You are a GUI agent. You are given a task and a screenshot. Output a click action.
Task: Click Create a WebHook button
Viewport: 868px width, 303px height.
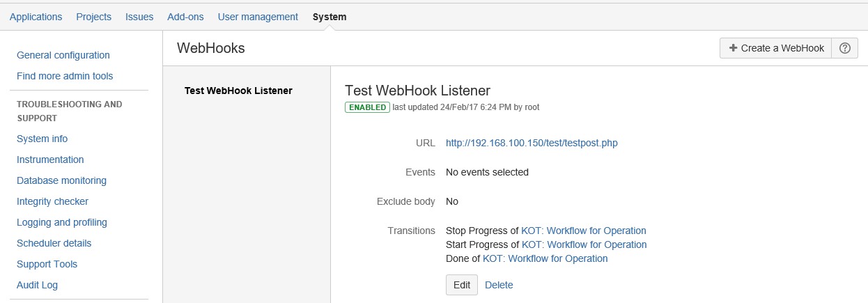(x=775, y=48)
